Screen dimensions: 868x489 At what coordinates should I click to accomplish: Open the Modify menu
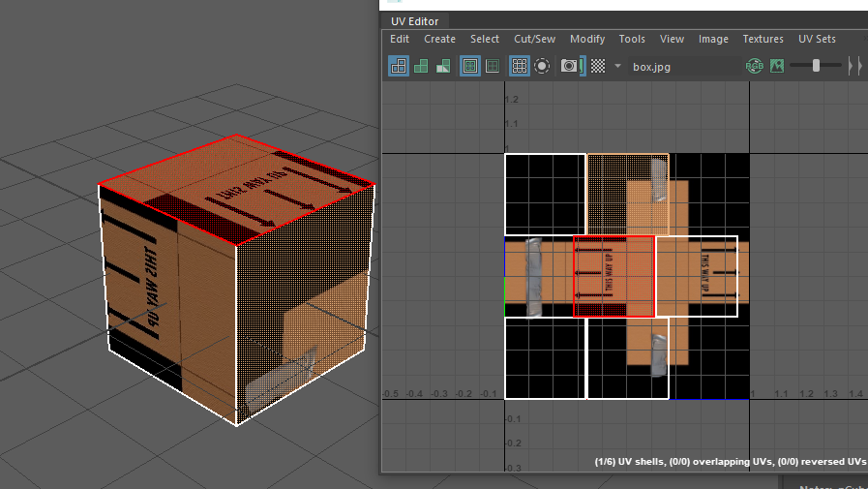pos(587,39)
